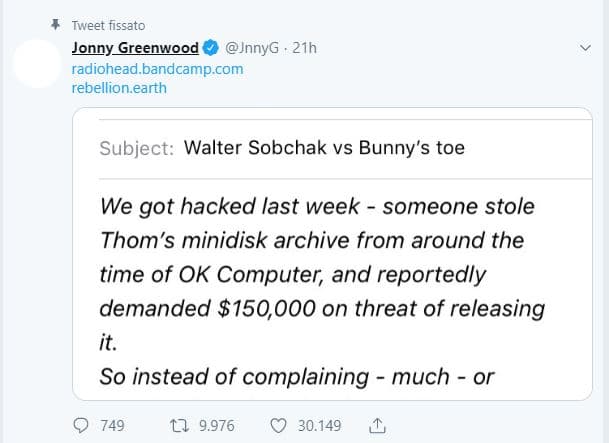Screen dimensions: 609x443
Task: Open the rebellion.earth link
Action: (x=119, y=88)
